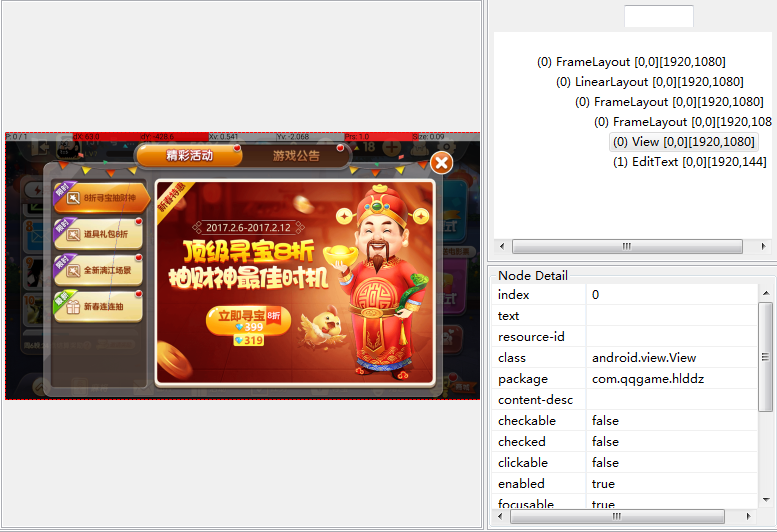Close the activity popup with the X icon
The width and height of the screenshot is (777, 532).
pos(441,162)
